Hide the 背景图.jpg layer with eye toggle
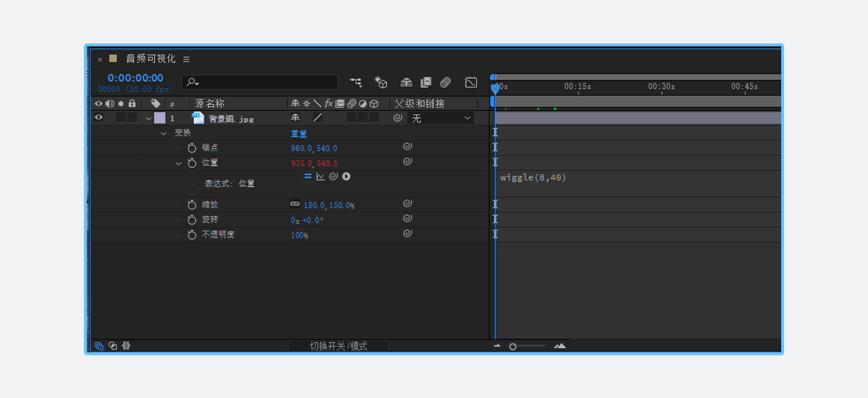This screenshot has height=398, width=868. click(98, 118)
